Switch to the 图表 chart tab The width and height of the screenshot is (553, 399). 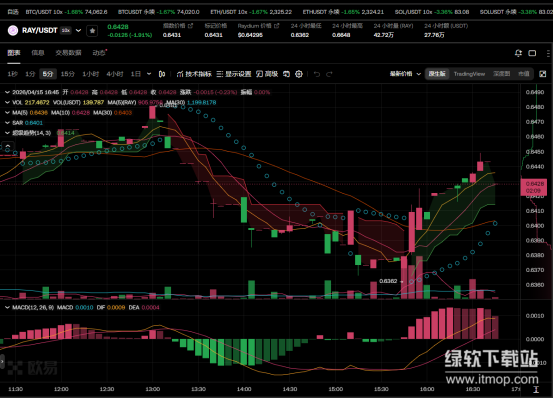[x=14, y=53]
